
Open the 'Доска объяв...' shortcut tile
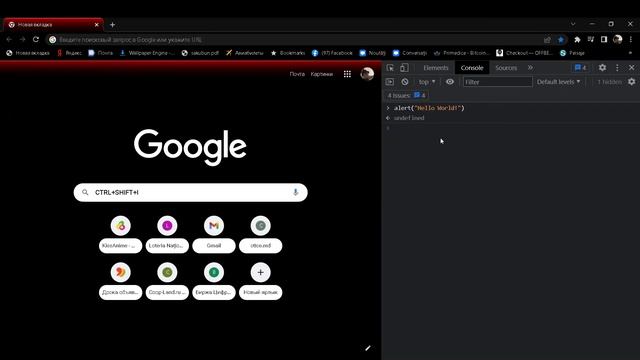click(120, 281)
